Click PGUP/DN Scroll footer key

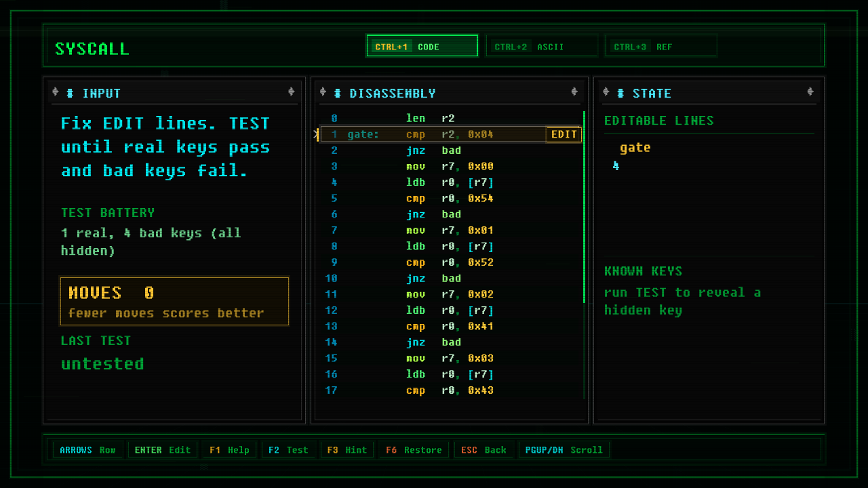tap(564, 450)
